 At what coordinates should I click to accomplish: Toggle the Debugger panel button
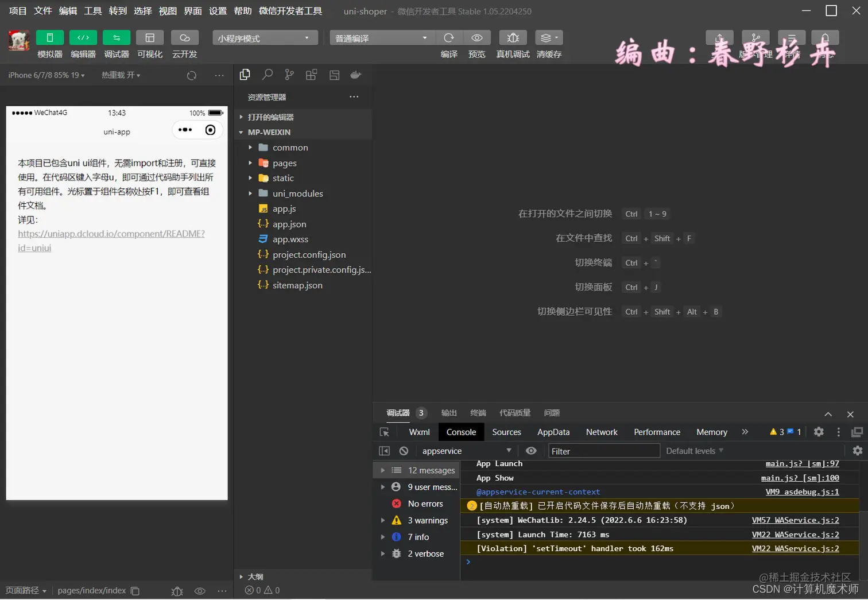tap(117, 37)
